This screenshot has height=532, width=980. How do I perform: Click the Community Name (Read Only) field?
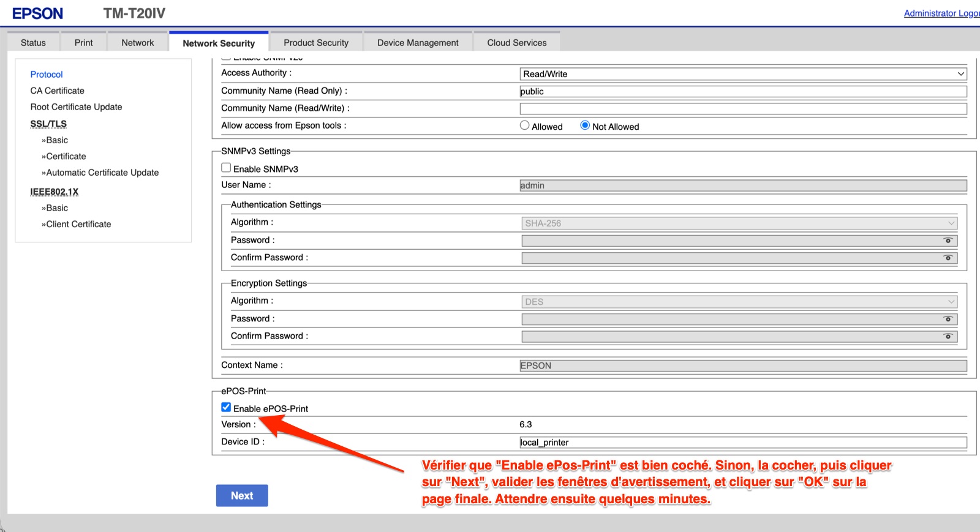point(743,91)
